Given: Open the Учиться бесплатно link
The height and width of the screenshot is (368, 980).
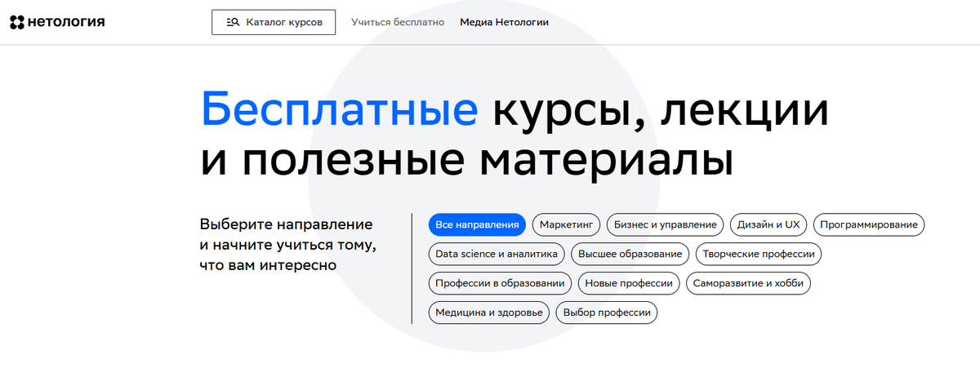Looking at the screenshot, I should (398, 22).
